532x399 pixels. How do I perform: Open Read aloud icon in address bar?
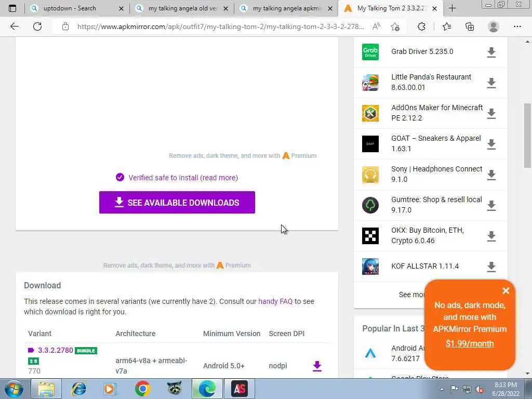coord(376,26)
